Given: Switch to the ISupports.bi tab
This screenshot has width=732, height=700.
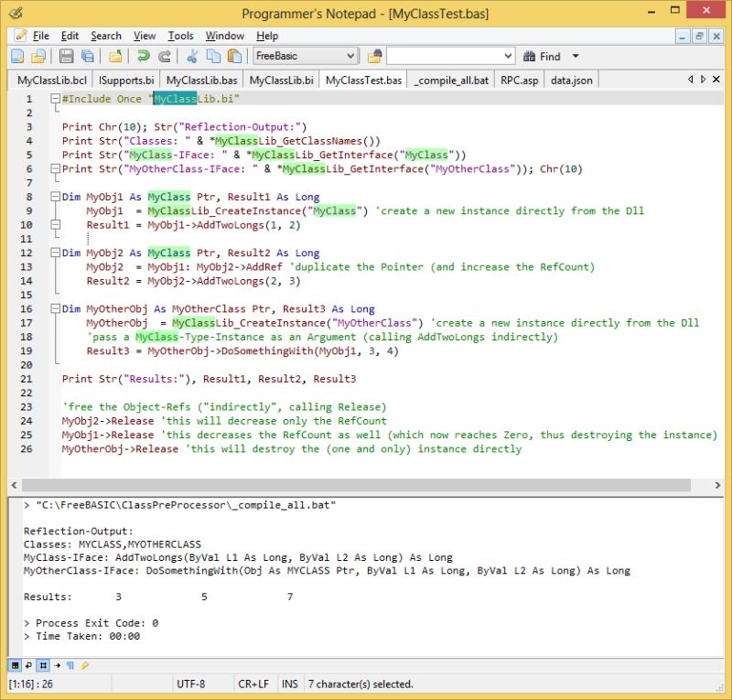Looking at the screenshot, I should [x=126, y=81].
